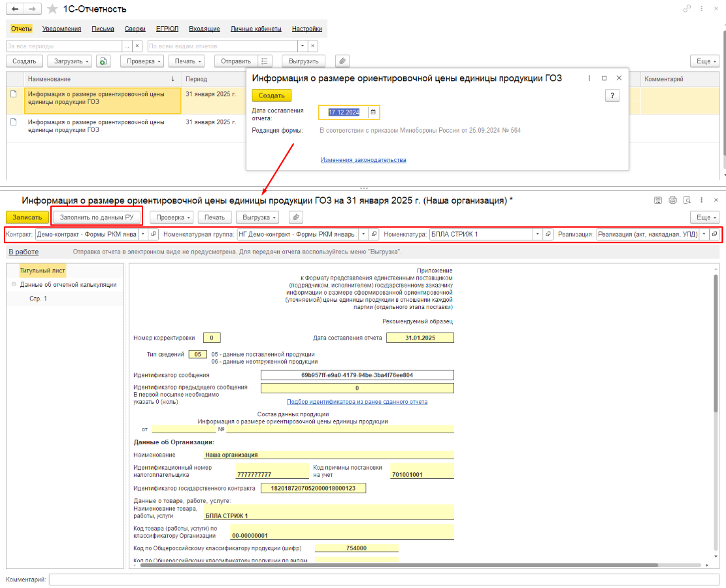726x588 pixels.
Task: Click the green refresh icon beside Загрузить
Action: (x=103, y=61)
